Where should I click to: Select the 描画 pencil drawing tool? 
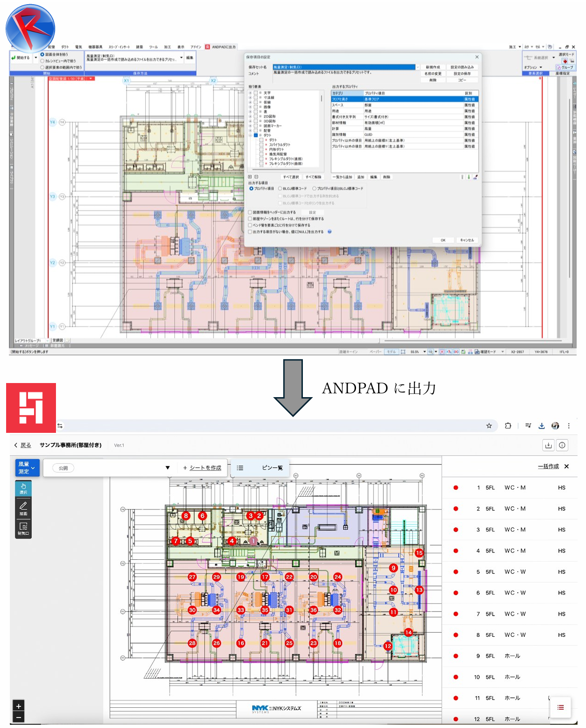pyautogui.click(x=23, y=508)
